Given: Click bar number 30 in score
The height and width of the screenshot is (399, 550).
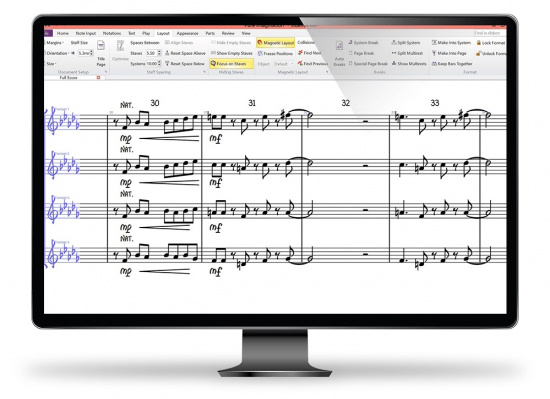Looking at the screenshot, I should click(x=155, y=103).
